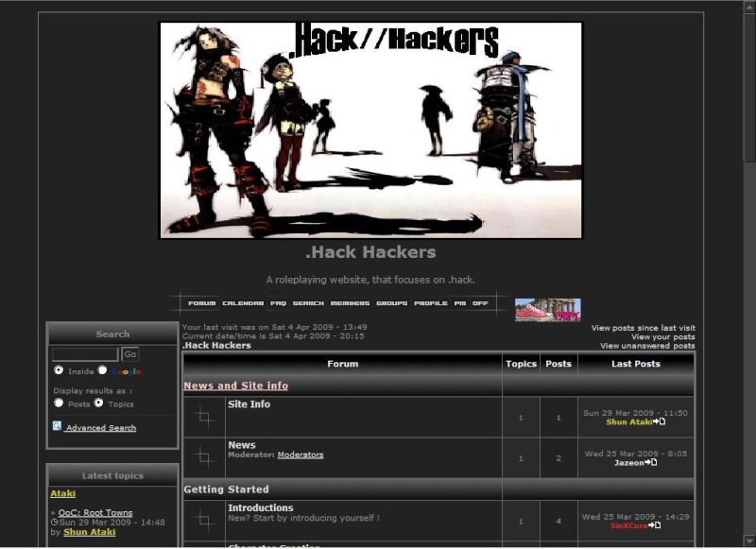Click View posts since last visit
This screenshot has height=549, width=756.
coord(644,328)
